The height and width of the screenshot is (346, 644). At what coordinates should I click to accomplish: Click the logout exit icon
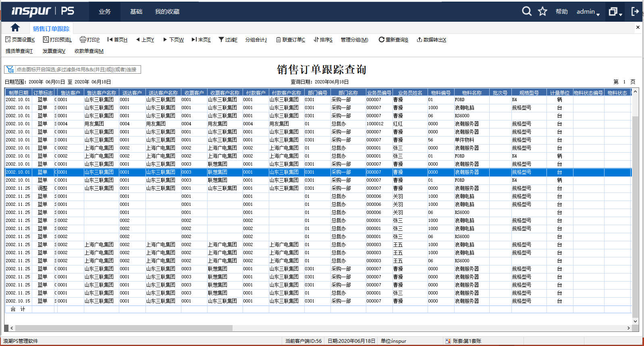click(635, 11)
